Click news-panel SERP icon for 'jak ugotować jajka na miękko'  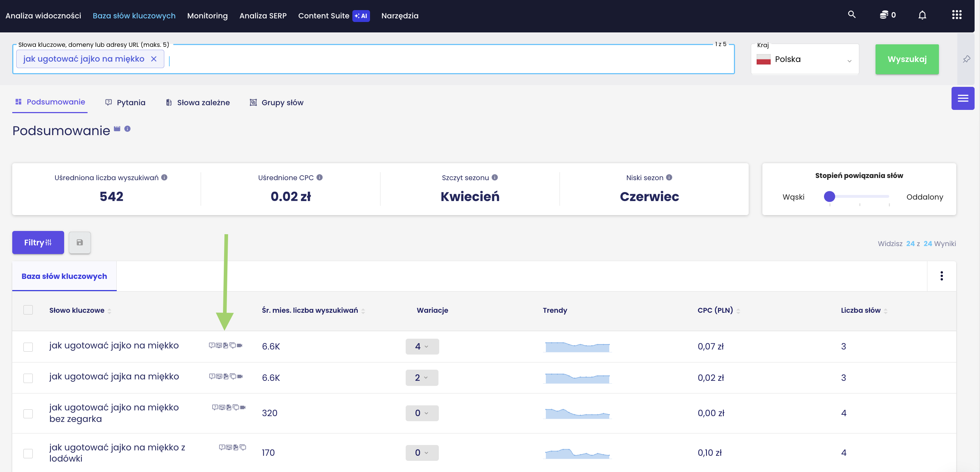[219, 377]
